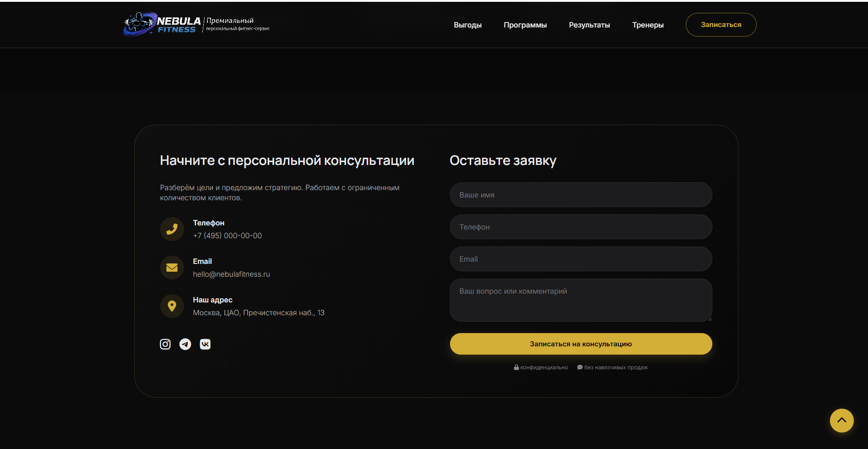Click the VK social media icon
Image resolution: width=868 pixels, height=449 pixels.
[x=205, y=344]
